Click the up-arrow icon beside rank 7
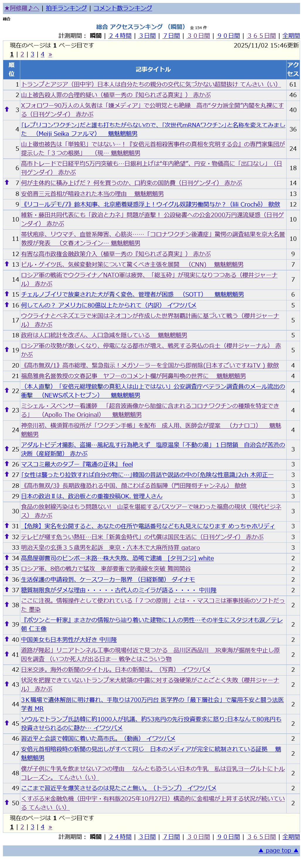 [x=7, y=182]
